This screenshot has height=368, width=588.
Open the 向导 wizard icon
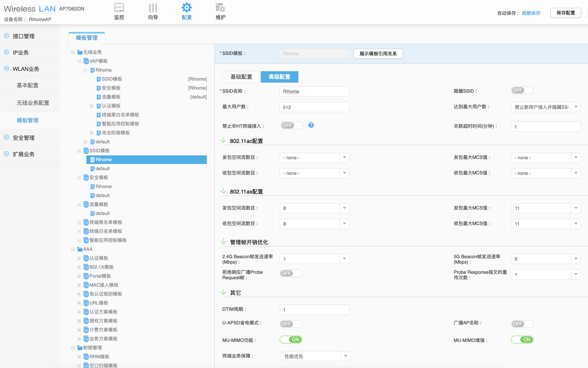pyautogui.click(x=153, y=8)
